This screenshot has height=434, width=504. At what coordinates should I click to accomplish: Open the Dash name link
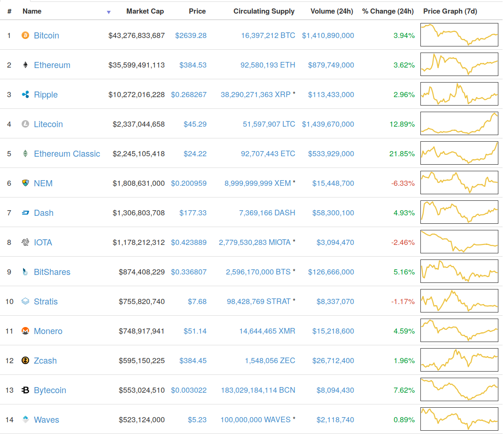(44, 213)
